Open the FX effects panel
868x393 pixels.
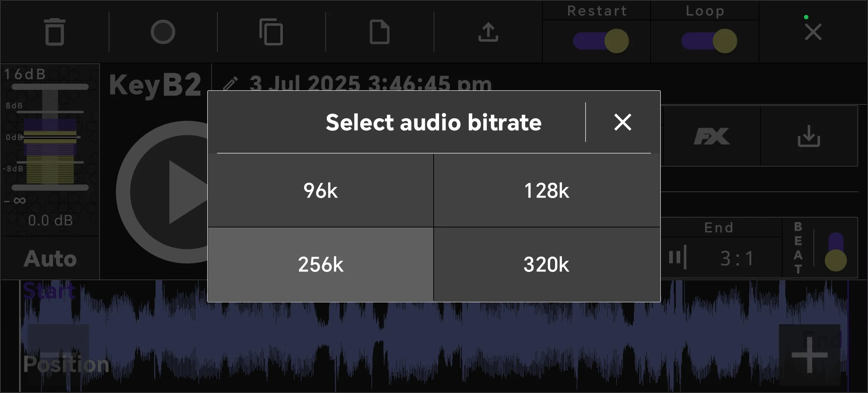coord(711,136)
